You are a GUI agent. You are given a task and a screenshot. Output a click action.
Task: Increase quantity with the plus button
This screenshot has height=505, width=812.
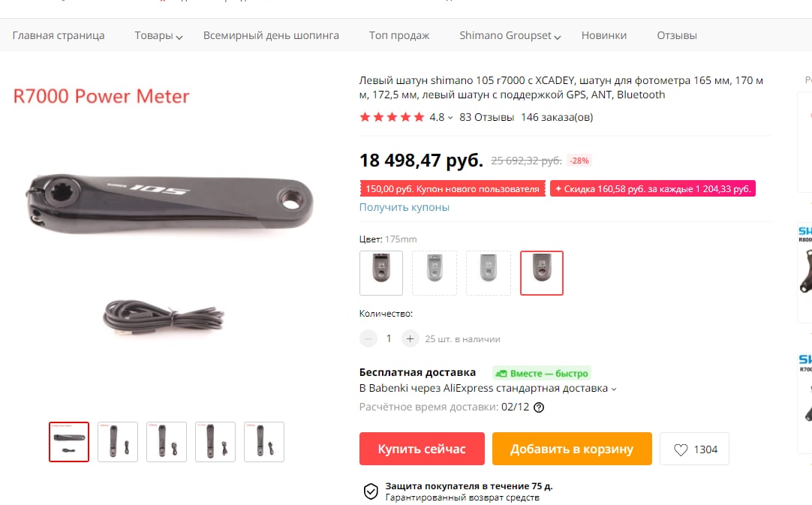click(x=410, y=338)
